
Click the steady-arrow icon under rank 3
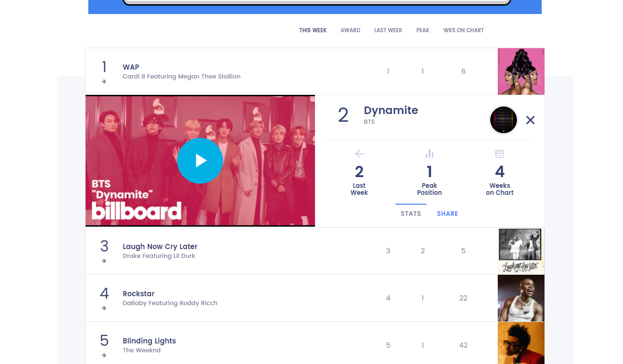point(104,261)
